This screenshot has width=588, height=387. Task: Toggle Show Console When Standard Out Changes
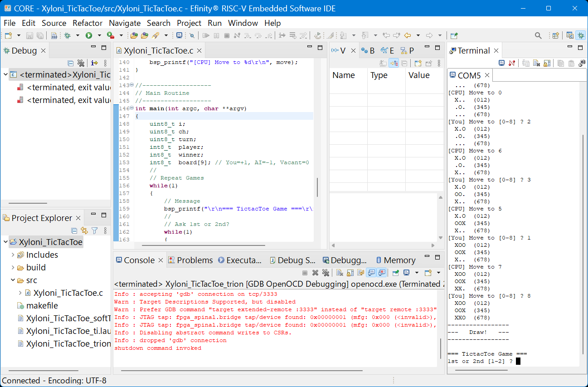coord(371,273)
